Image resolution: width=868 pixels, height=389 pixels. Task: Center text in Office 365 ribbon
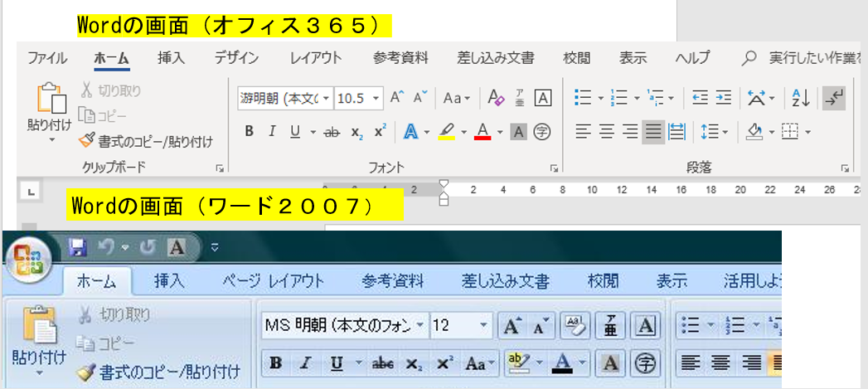click(607, 132)
